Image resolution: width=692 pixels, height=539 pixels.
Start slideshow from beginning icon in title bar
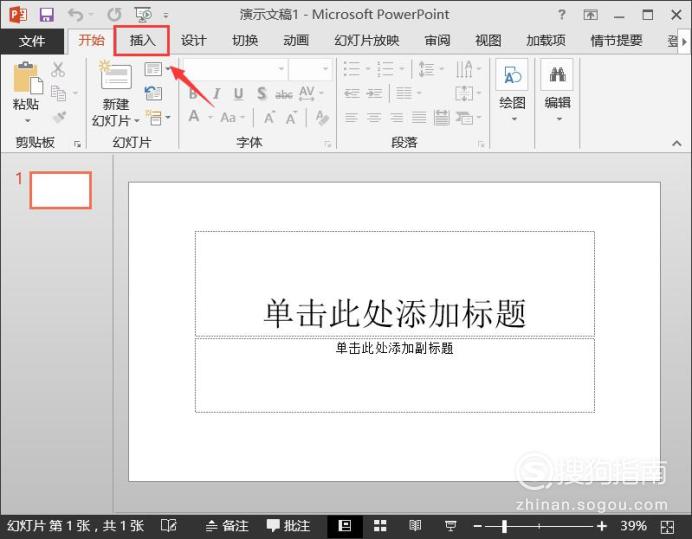pyautogui.click(x=144, y=15)
